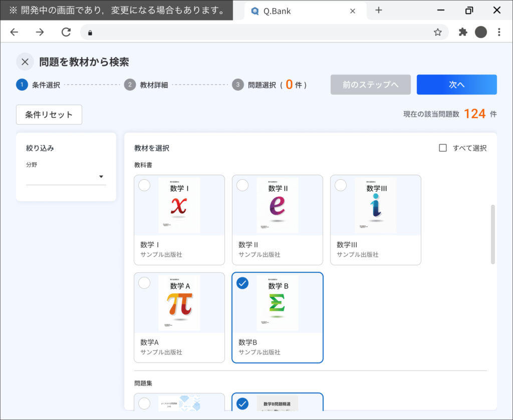This screenshot has width=513, height=420.
Task: Check the 数学Ⅰ textbook checkbox
Action: pos(144,185)
